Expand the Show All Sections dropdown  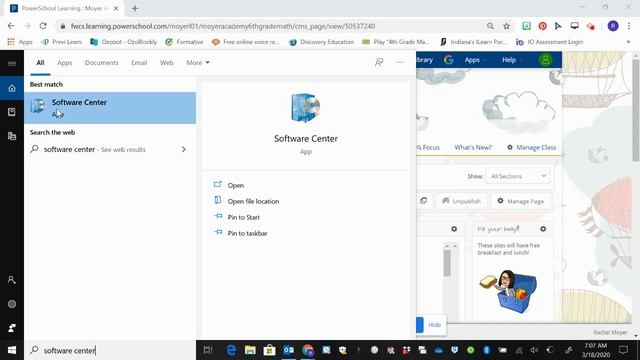(518, 176)
